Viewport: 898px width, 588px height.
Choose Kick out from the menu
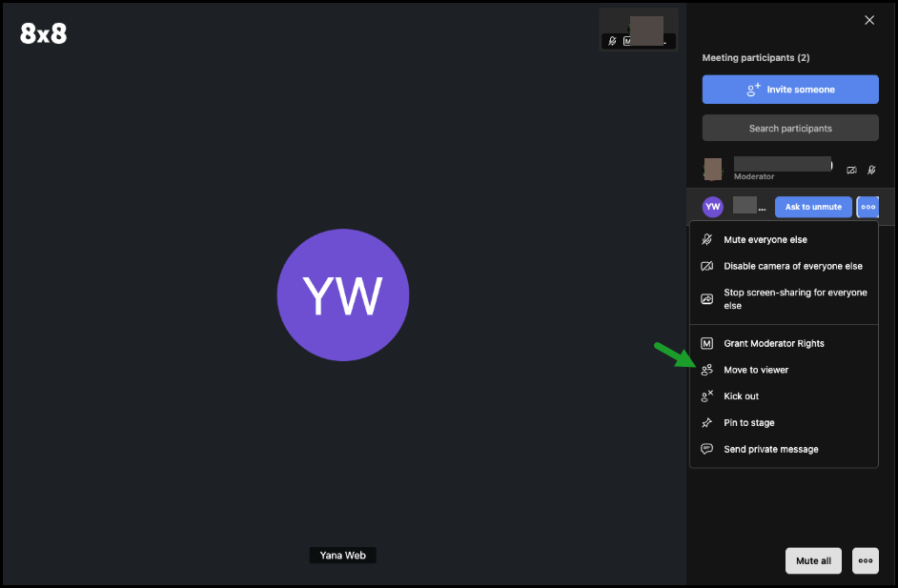(741, 396)
